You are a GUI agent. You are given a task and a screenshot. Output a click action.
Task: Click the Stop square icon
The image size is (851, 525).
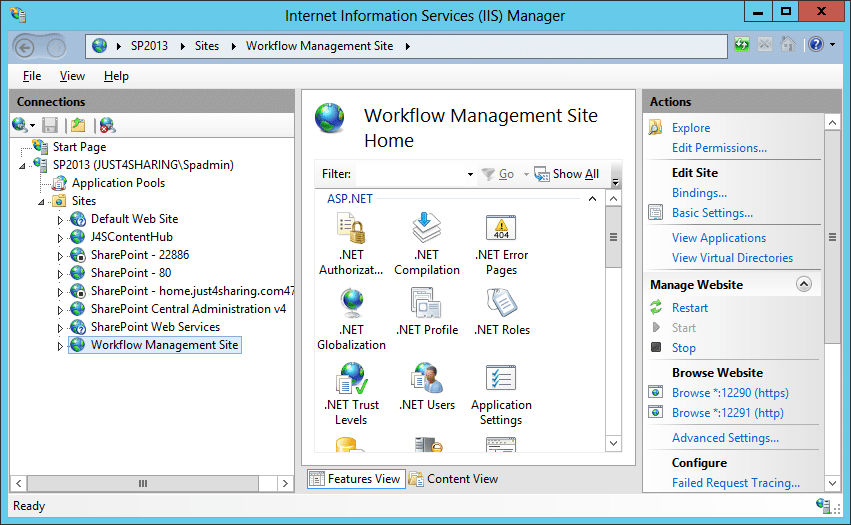[656, 347]
